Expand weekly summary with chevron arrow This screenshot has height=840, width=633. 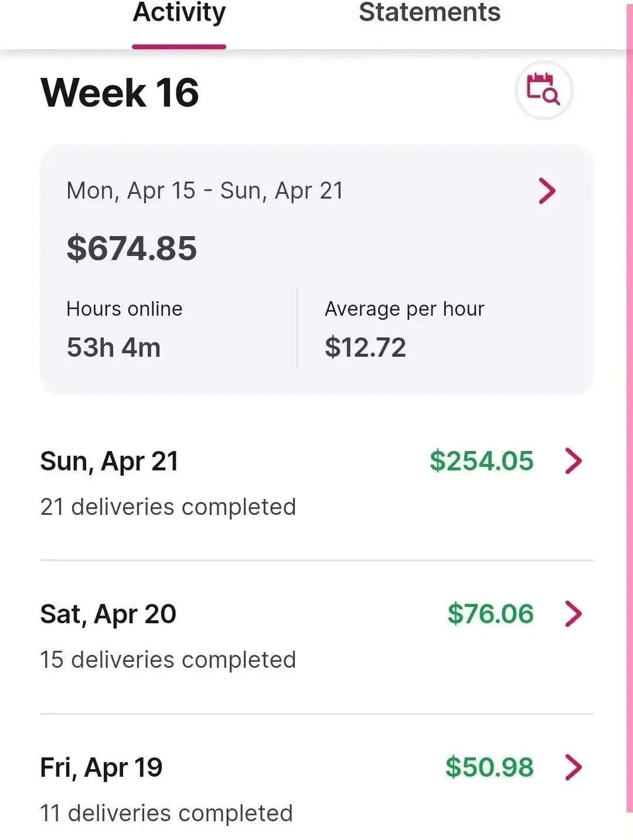tap(547, 191)
